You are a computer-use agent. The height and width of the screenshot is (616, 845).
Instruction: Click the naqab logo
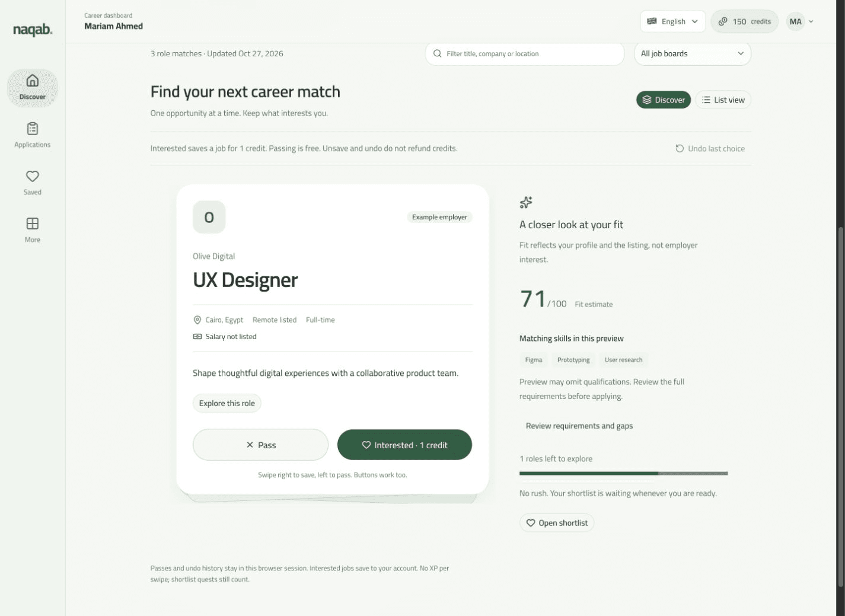(33, 30)
